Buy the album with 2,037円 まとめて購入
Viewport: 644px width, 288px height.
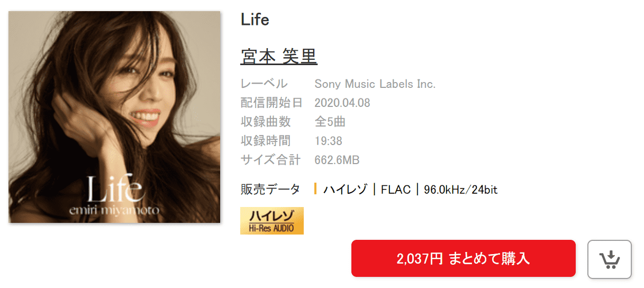click(x=463, y=258)
